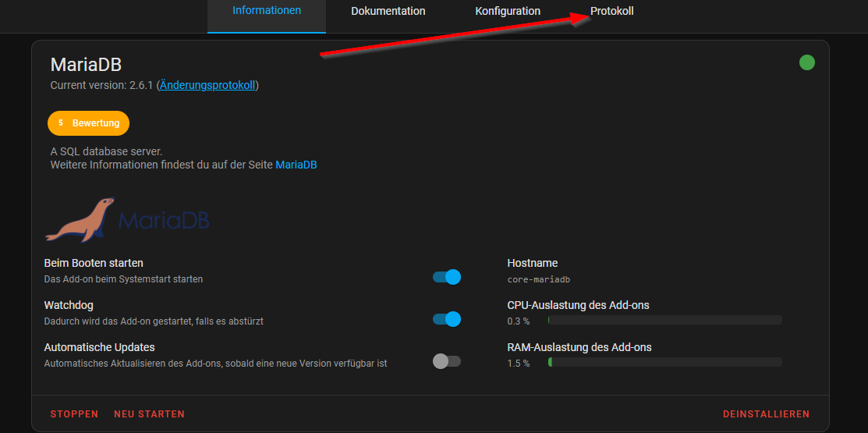Image resolution: width=868 pixels, height=433 pixels.
Task: Click the MariaDB seal logo
Action: [x=127, y=220]
